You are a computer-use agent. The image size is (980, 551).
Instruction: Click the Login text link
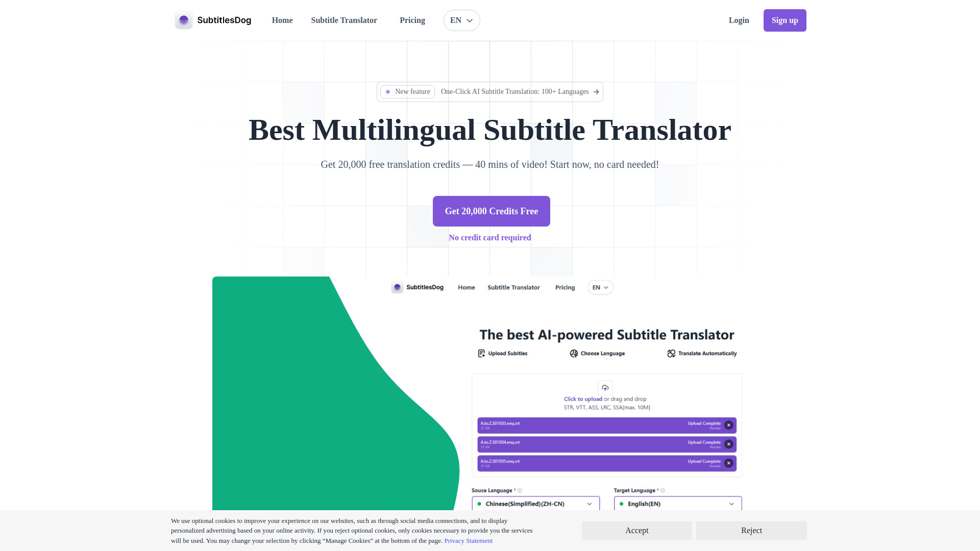tap(739, 20)
